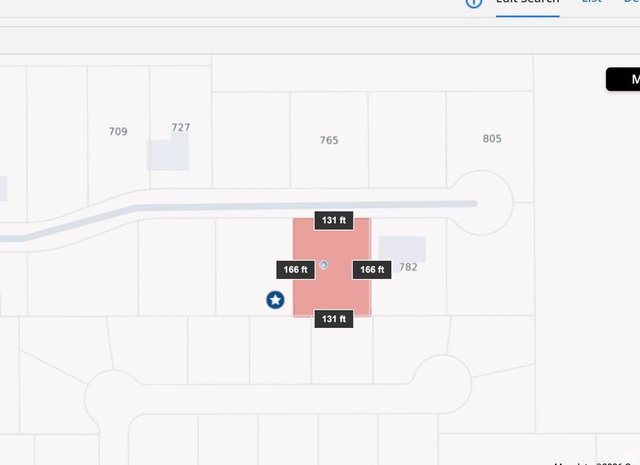Click the cul-de-sac east of lot 765
This screenshot has width=640, height=465.
tap(482, 202)
